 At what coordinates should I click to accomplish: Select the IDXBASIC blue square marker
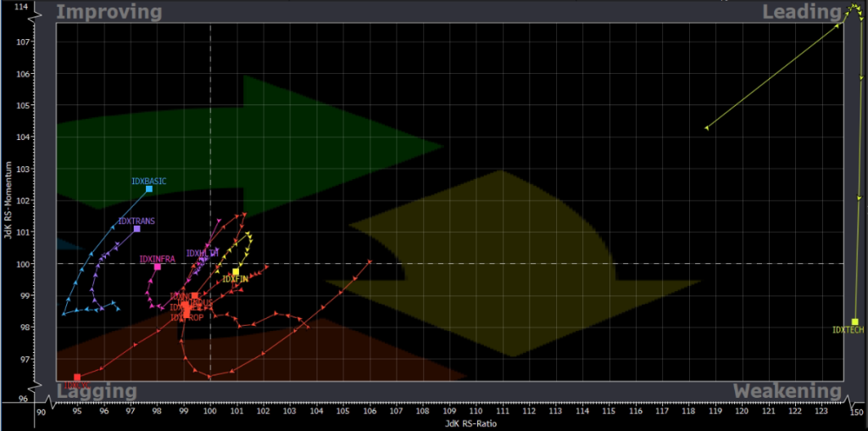(x=149, y=189)
